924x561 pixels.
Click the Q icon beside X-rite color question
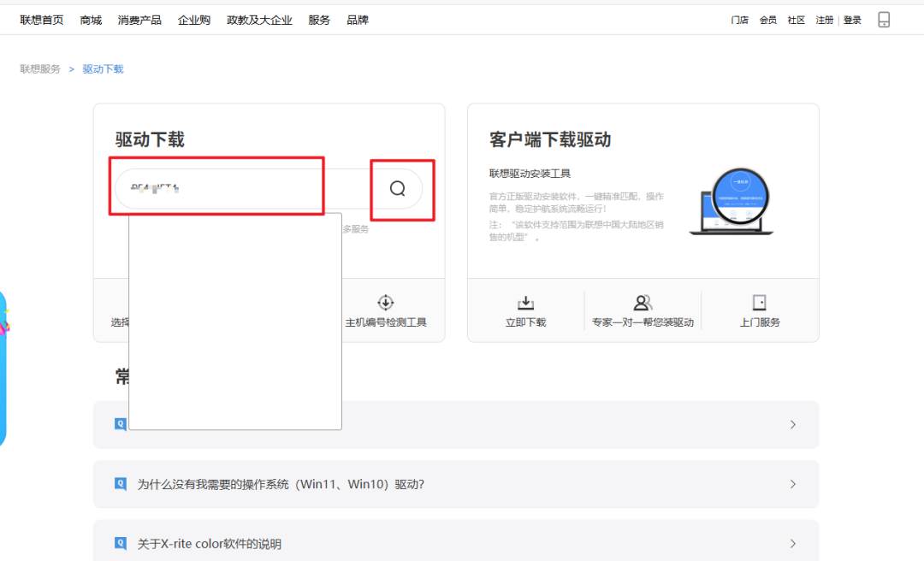click(x=121, y=543)
